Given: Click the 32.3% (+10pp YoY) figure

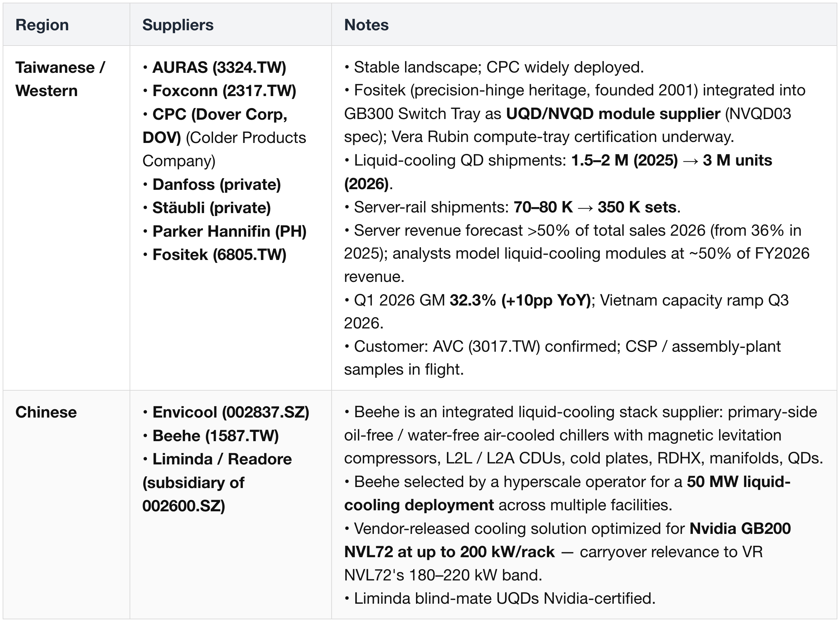Looking at the screenshot, I should point(520,300).
